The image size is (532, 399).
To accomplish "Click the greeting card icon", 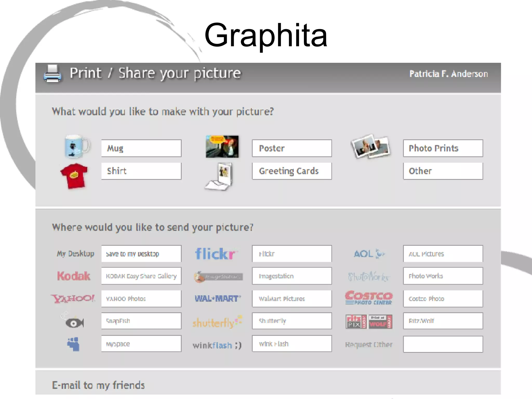I will tap(219, 176).
